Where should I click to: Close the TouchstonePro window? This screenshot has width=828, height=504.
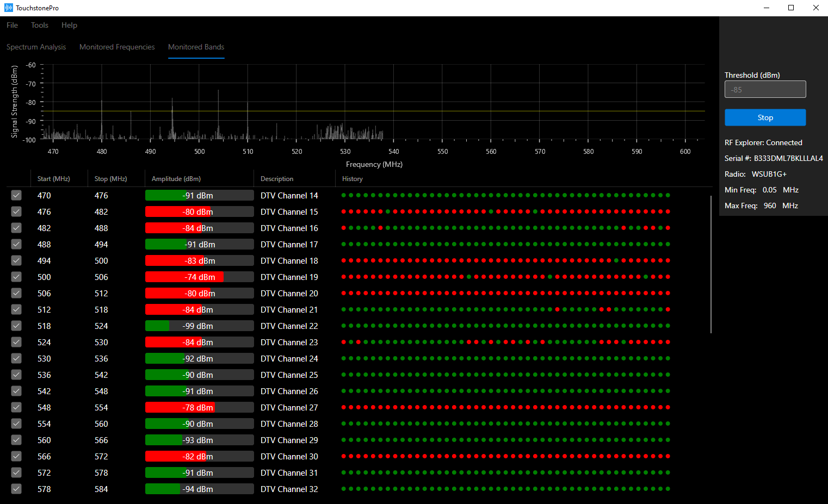tap(815, 8)
